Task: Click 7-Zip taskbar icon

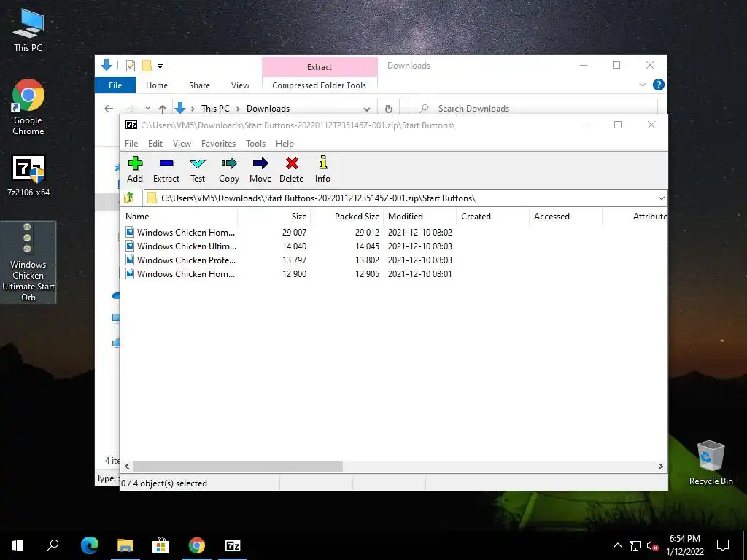Action: click(233, 545)
